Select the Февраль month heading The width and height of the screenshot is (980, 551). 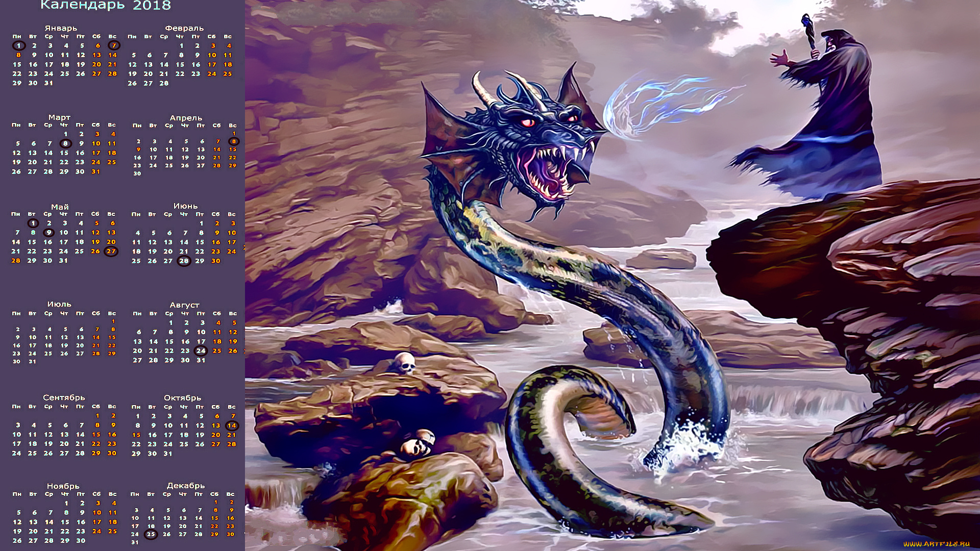[x=184, y=28]
